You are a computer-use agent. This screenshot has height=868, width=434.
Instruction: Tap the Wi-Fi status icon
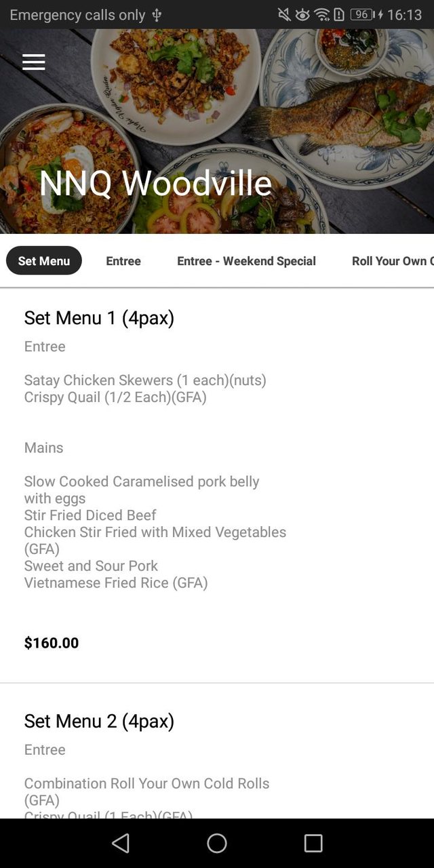pos(322,15)
